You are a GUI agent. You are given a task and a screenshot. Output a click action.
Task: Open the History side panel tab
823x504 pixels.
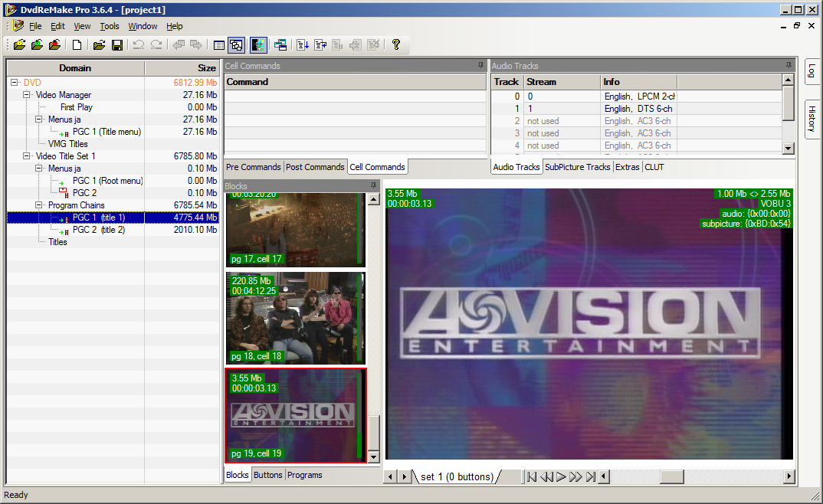pyautogui.click(x=812, y=119)
